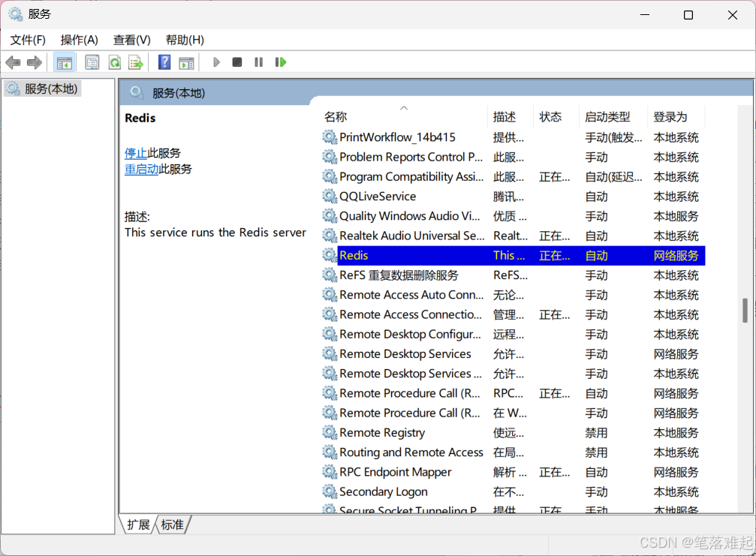The image size is (756, 556).
Task: Click gear icon of PrintWorkflow_14b415 row
Action: click(330, 137)
